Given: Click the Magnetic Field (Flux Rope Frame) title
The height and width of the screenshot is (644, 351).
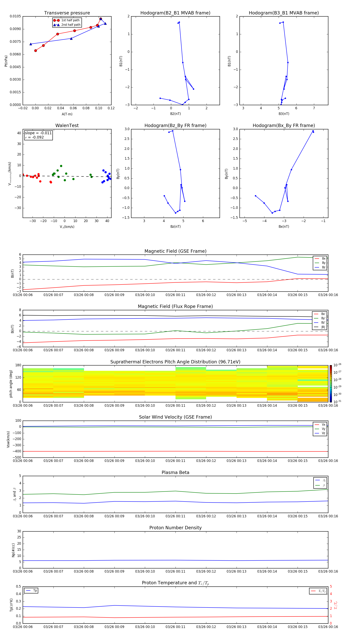Looking at the screenshot, I should point(175,307).
